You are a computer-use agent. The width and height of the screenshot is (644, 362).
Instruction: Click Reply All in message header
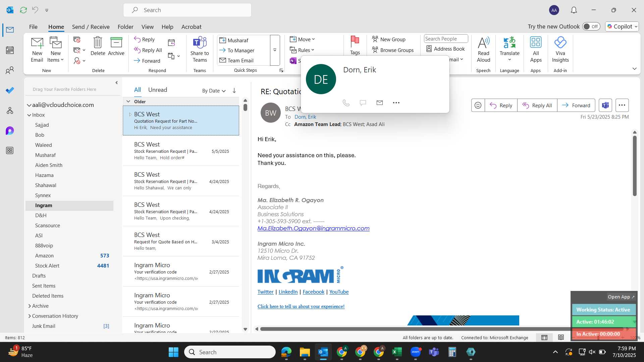point(537,105)
